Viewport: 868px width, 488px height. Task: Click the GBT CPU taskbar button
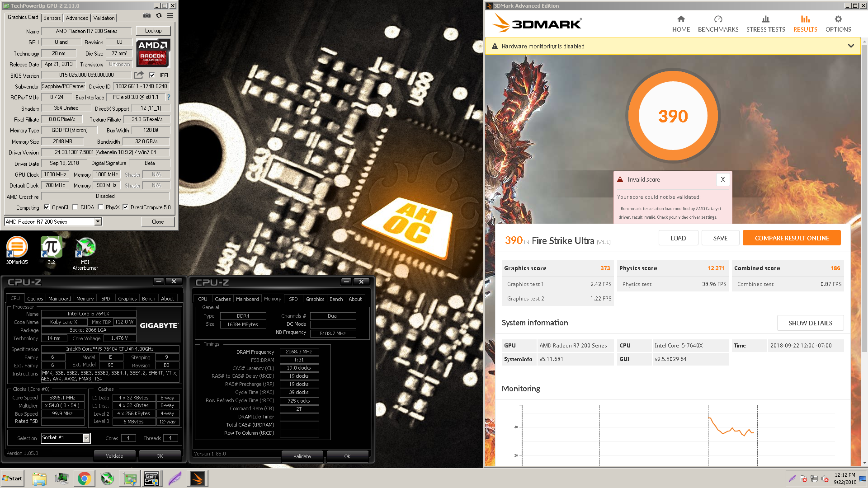(x=151, y=479)
